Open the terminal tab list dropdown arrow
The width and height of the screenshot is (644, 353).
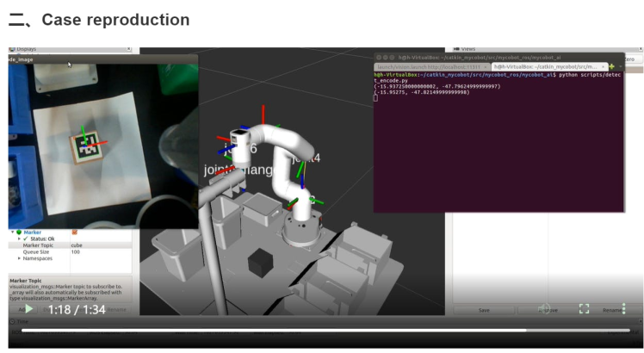pos(620,66)
